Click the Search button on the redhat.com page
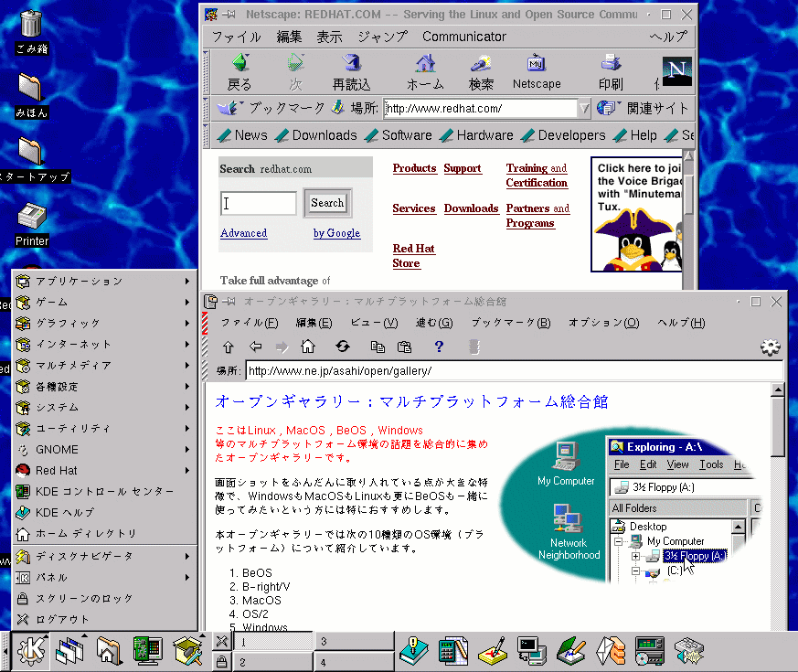This screenshot has height=672, width=798. (327, 203)
